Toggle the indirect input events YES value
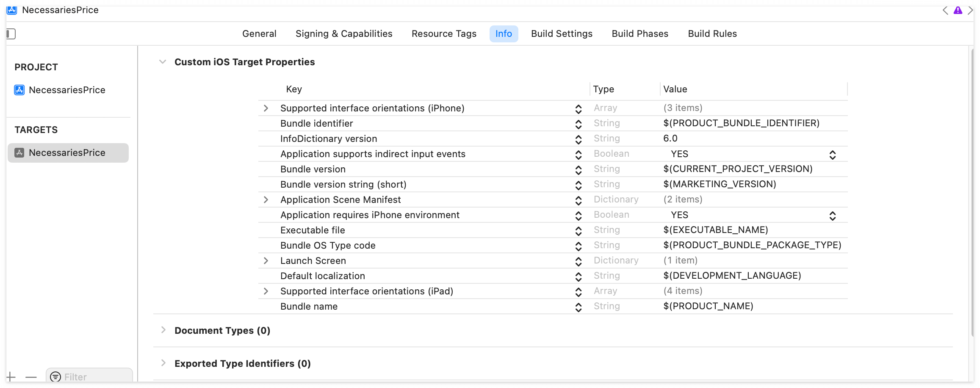This screenshot has height=388, width=980. click(x=832, y=155)
